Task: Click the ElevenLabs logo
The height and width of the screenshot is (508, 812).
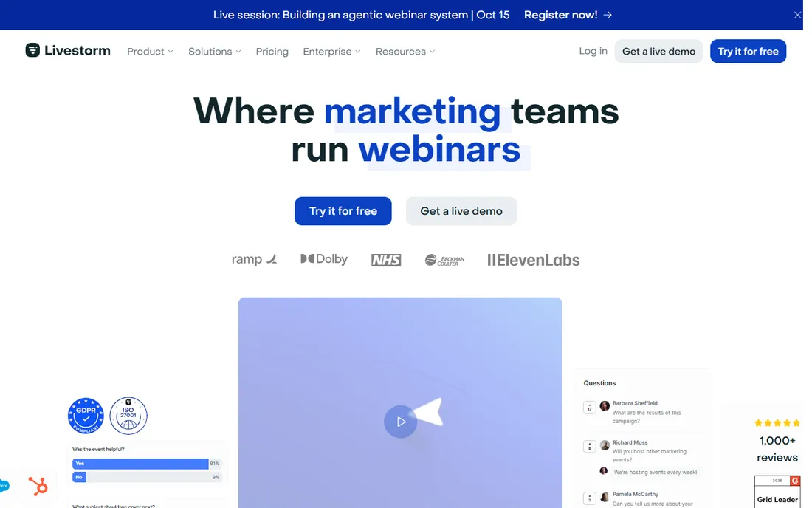Action: click(534, 259)
